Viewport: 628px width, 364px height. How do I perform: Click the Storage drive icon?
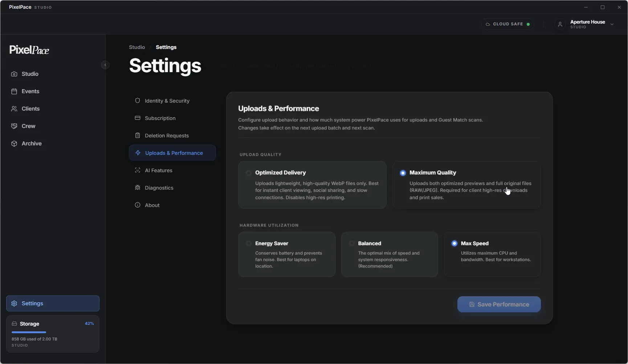point(14,324)
